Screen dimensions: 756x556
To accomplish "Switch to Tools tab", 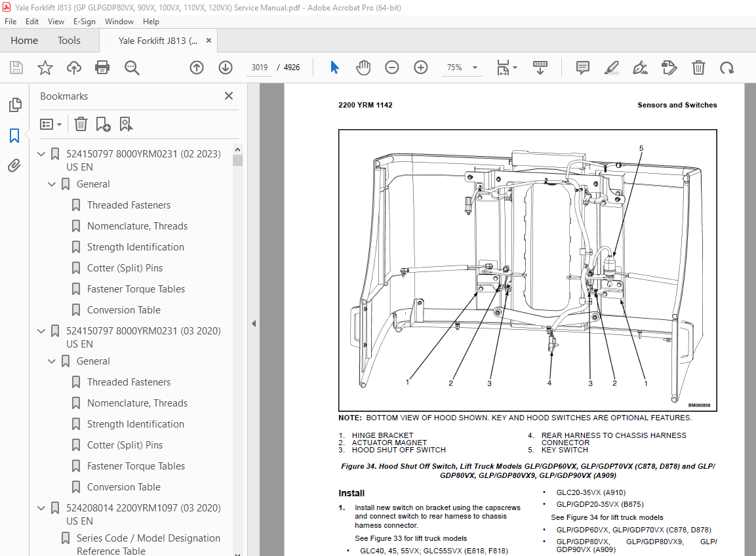I will 69,41.
